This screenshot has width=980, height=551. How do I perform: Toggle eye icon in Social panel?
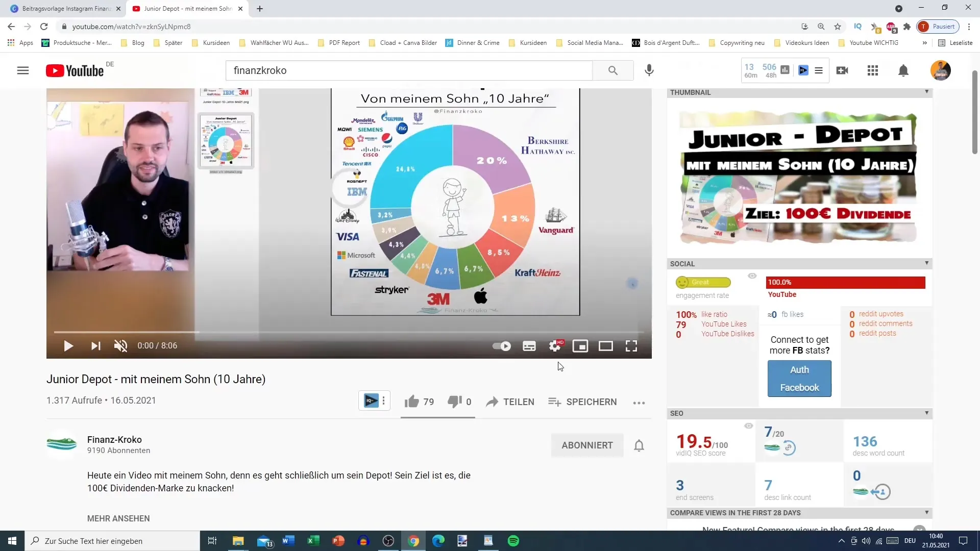click(x=752, y=276)
